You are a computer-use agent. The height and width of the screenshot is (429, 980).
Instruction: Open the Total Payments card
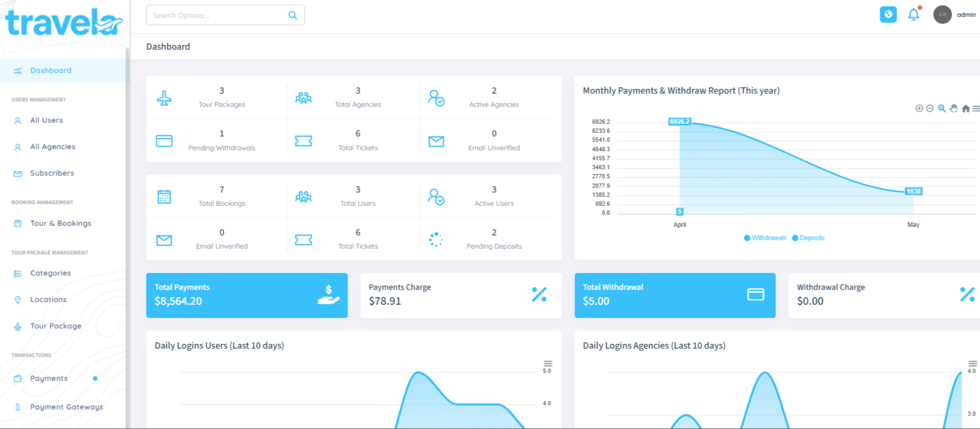coord(246,295)
